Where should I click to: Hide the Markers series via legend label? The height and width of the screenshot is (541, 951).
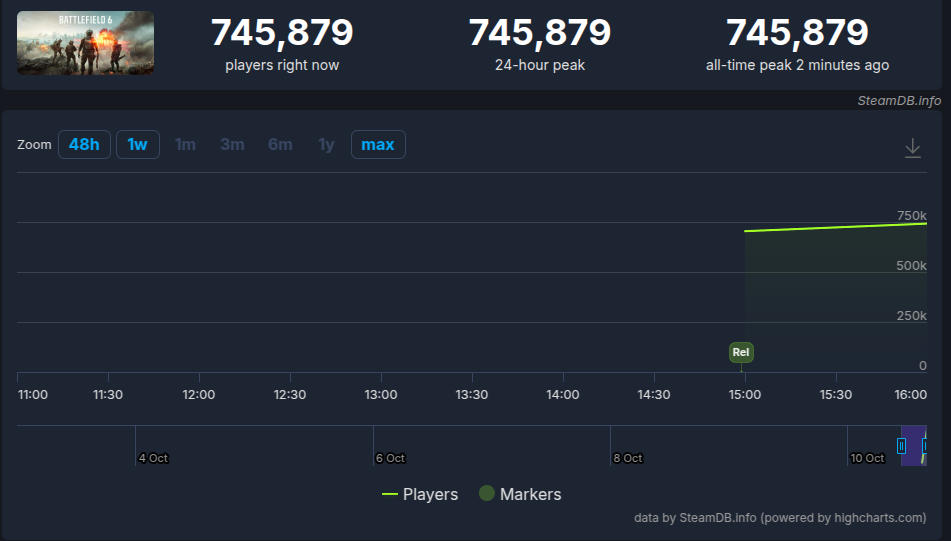pos(530,494)
